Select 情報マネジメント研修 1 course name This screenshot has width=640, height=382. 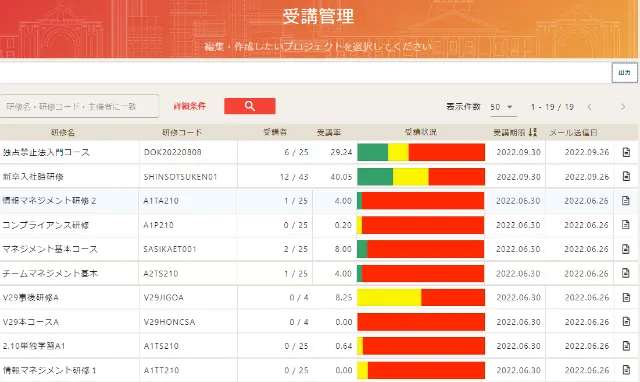[x=49, y=370]
